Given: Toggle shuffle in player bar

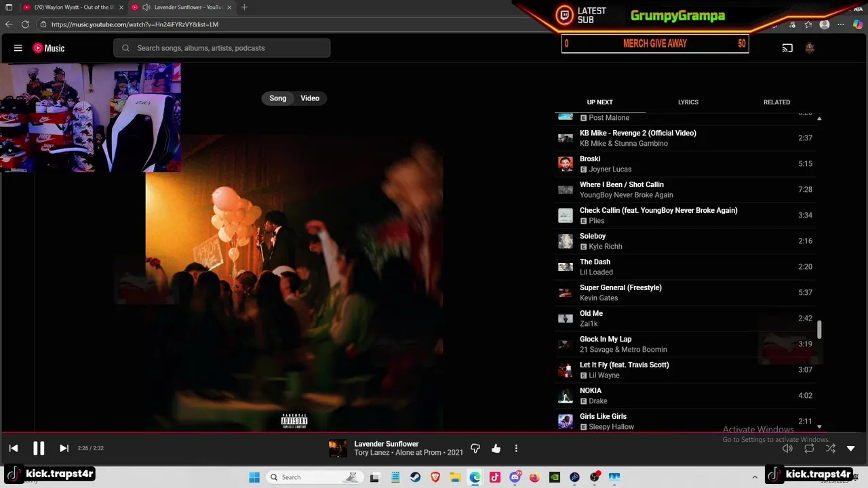Looking at the screenshot, I should pos(830,448).
